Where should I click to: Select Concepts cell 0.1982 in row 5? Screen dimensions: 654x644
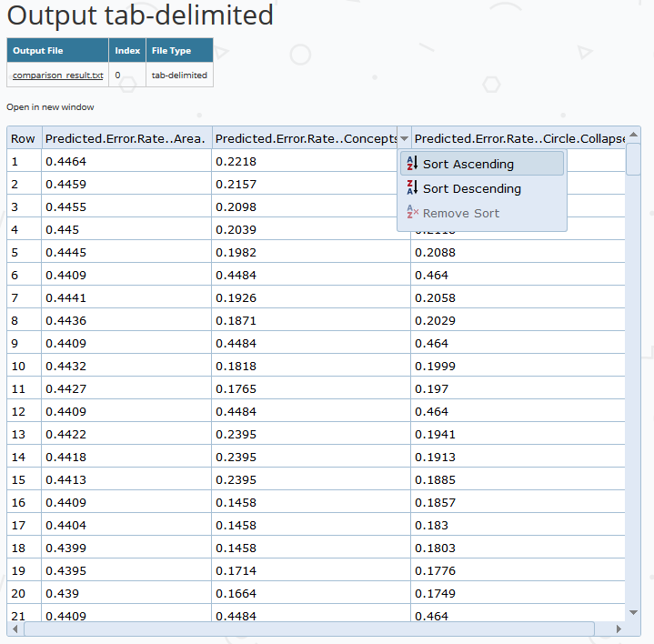pyautogui.click(x=311, y=252)
